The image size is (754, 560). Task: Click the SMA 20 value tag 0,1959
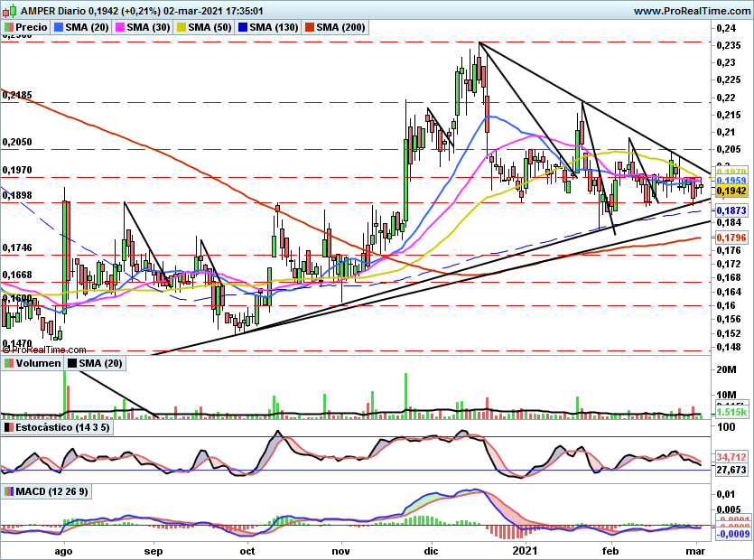coord(731,181)
